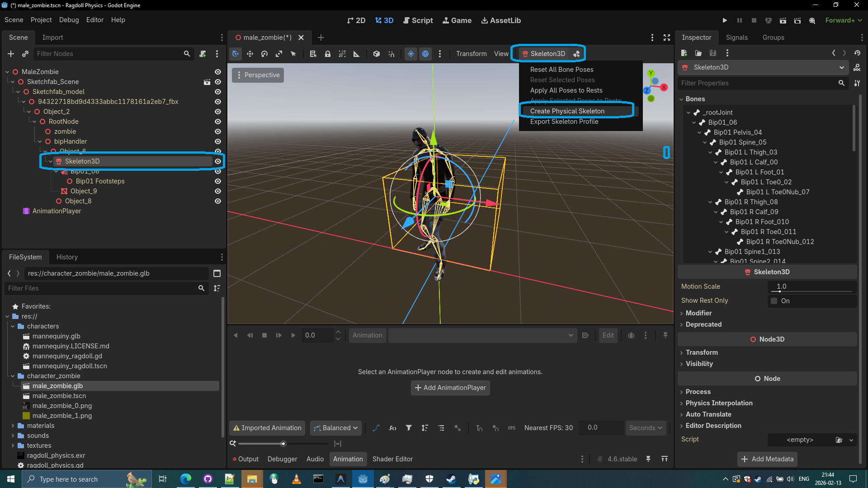Click the Add new node plus icon
868x488 pixels.
[11, 54]
